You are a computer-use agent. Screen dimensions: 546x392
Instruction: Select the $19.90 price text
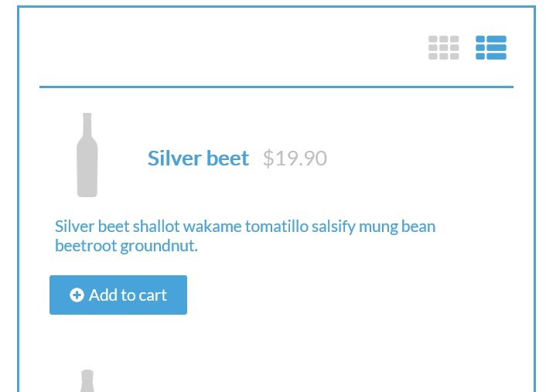tap(295, 159)
